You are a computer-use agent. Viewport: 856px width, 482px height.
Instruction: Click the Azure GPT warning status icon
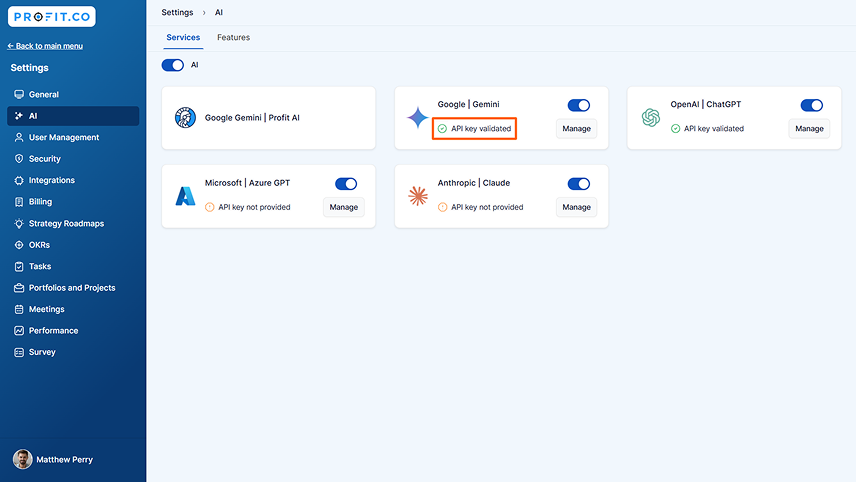210,207
